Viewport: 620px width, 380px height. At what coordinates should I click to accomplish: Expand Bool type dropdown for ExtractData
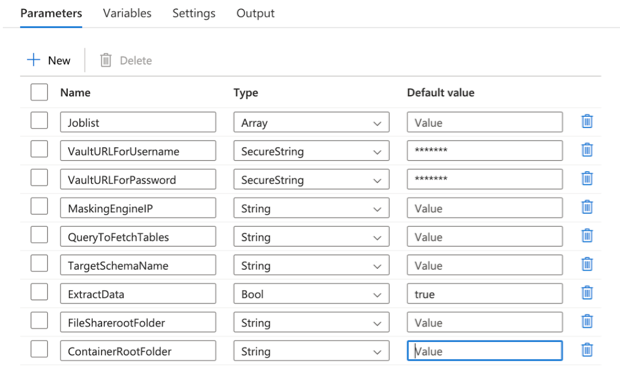311,294
